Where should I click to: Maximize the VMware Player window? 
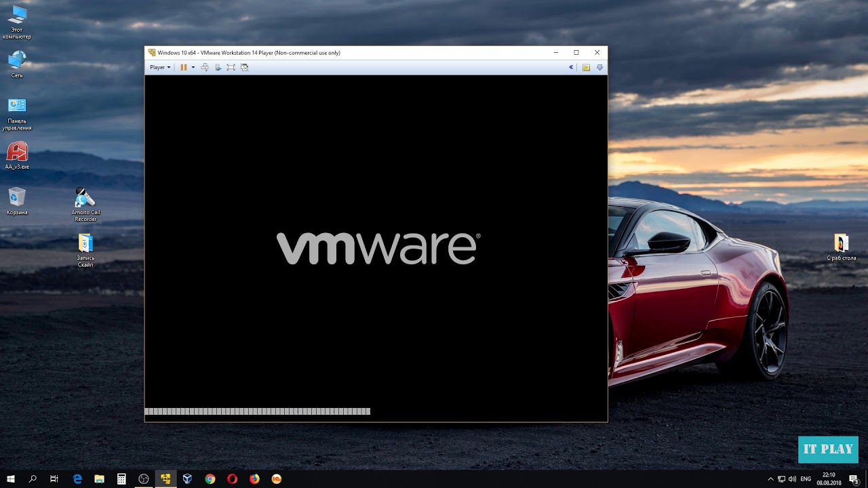click(x=576, y=52)
